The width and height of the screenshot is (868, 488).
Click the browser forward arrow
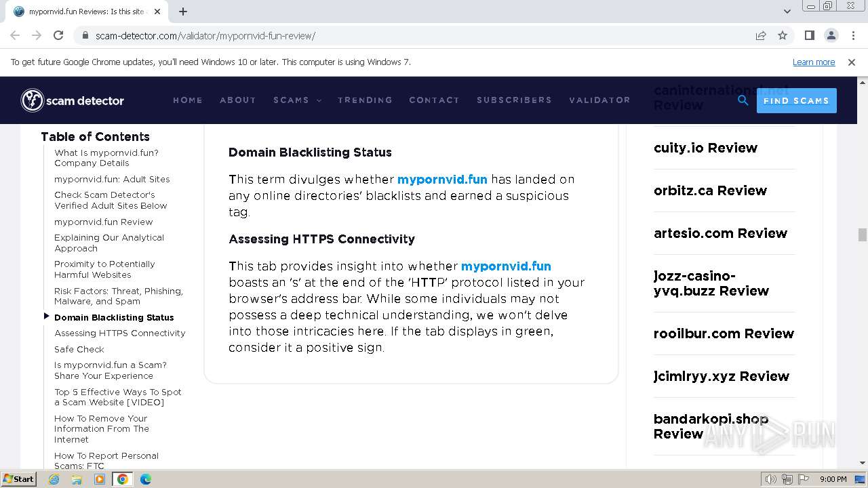37,35
